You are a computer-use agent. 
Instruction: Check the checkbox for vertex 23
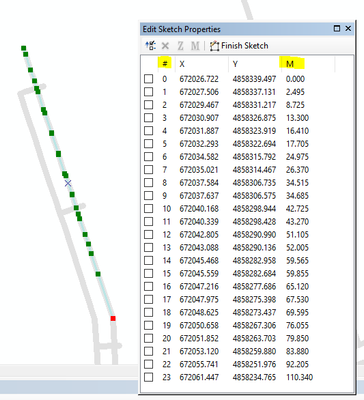(x=149, y=377)
